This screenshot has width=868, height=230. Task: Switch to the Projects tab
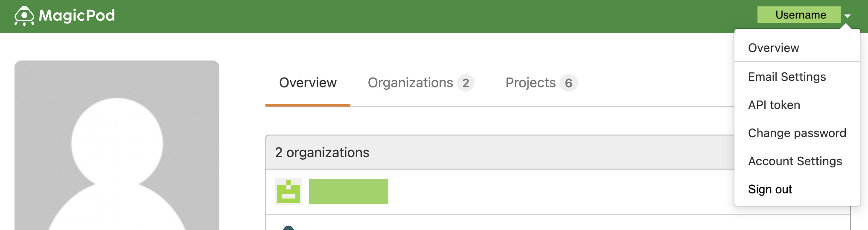tap(541, 83)
